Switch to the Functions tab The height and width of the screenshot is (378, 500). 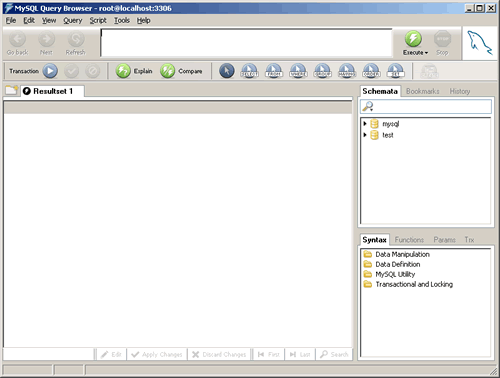pos(409,240)
